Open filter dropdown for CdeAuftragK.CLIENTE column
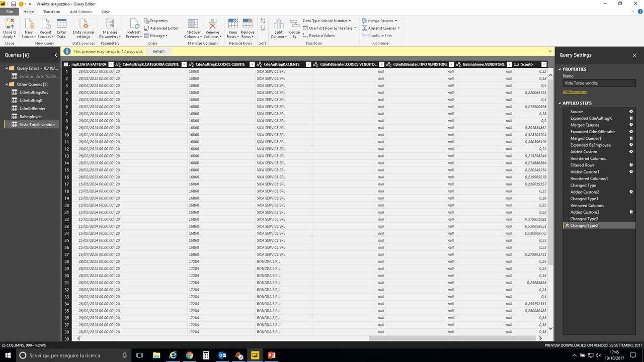 (307, 64)
